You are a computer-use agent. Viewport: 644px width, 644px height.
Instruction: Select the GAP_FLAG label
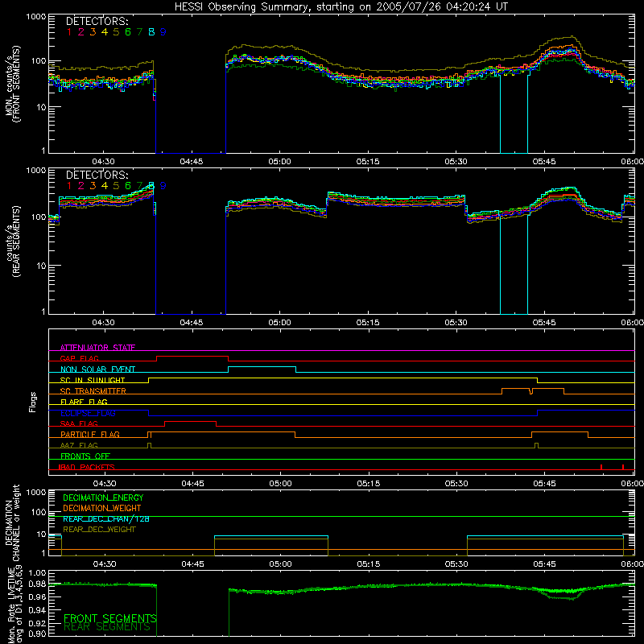pos(80,358)
